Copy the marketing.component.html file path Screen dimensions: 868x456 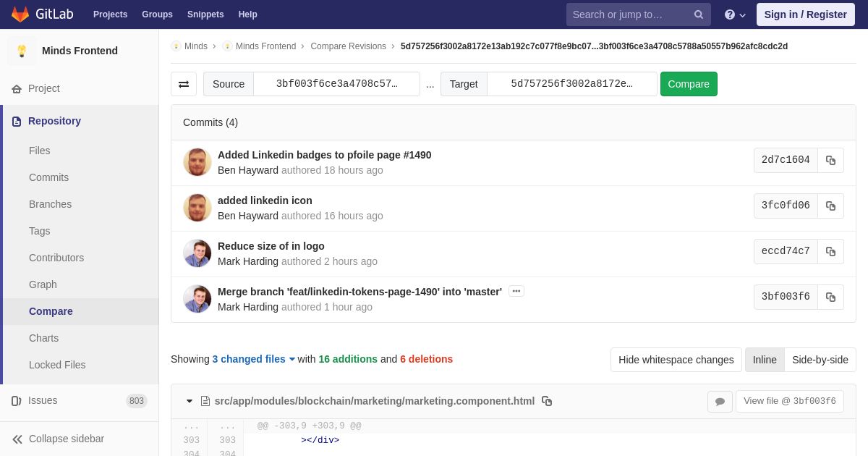pos(547,401)
